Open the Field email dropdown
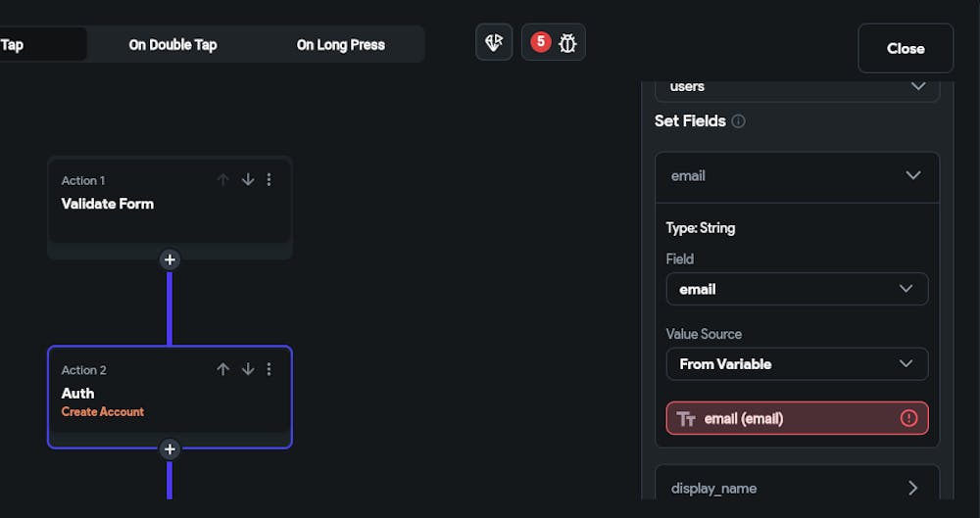 point(797,289)
